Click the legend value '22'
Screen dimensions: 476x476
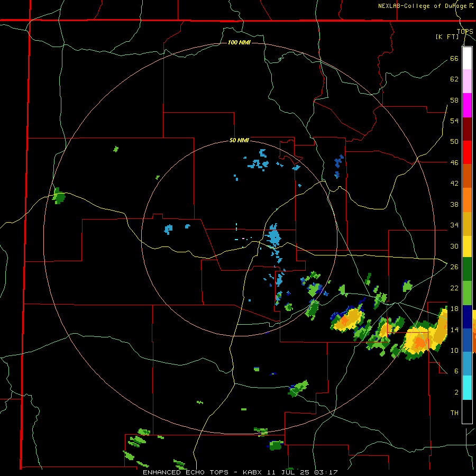click(x=454, y=288)
